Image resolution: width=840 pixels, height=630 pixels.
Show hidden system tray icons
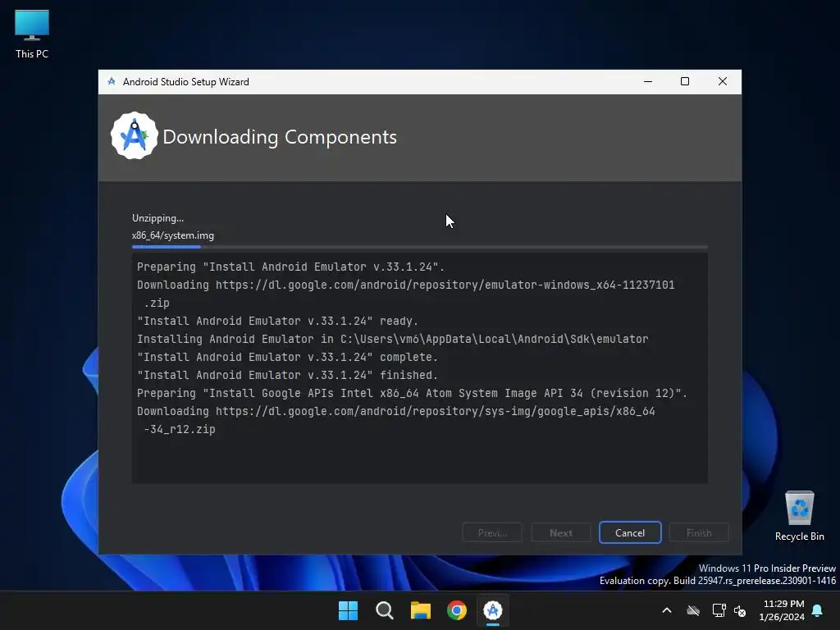point(667,610)
